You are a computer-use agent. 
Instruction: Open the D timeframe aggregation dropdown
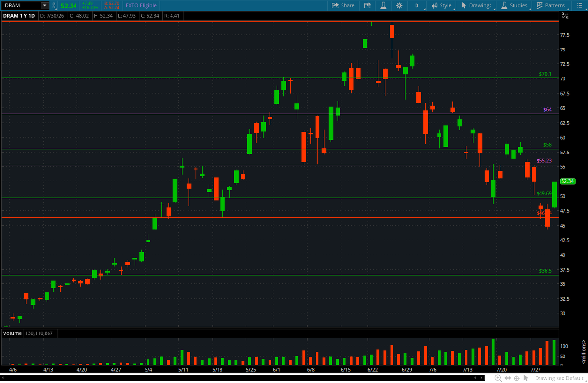[417, 5]
